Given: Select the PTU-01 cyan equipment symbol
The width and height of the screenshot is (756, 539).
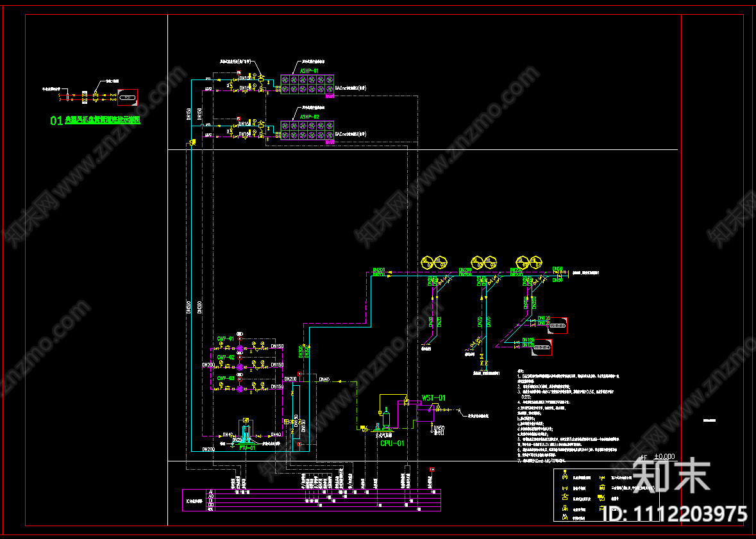Looking at the screenshot, I should 246,433.
